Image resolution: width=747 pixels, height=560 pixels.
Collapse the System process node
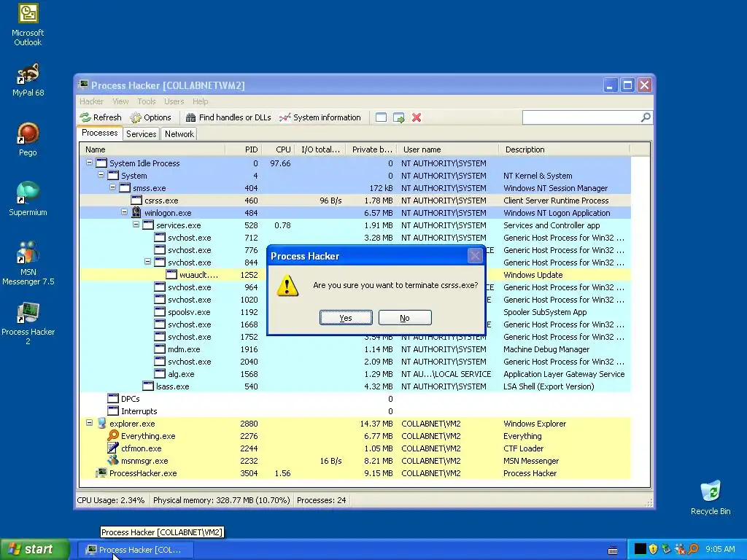tap(101, 175)
